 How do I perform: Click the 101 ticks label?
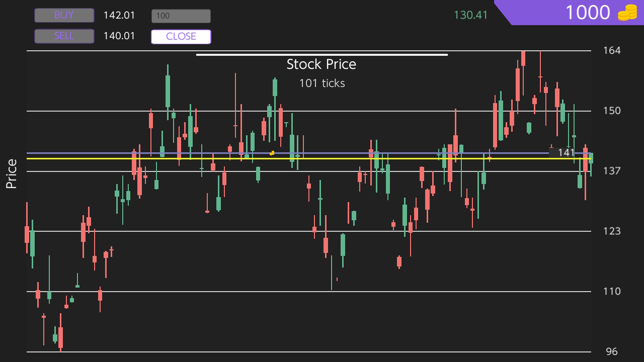[x=321, y=83]
